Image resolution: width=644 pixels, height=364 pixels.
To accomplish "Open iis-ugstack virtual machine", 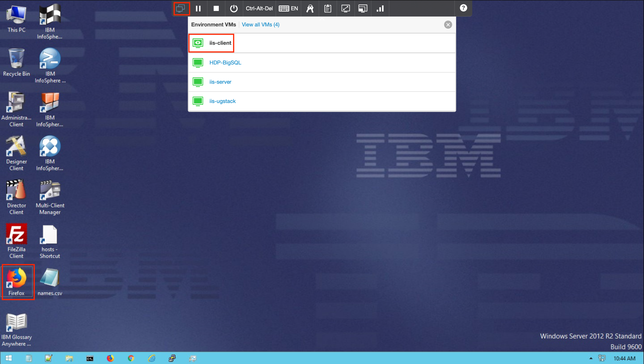I will click(x=222, y=101).
